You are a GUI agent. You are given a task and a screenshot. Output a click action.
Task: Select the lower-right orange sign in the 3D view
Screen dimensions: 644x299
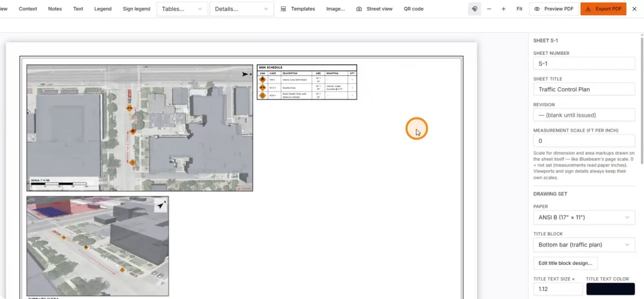[x=122, y=270]
